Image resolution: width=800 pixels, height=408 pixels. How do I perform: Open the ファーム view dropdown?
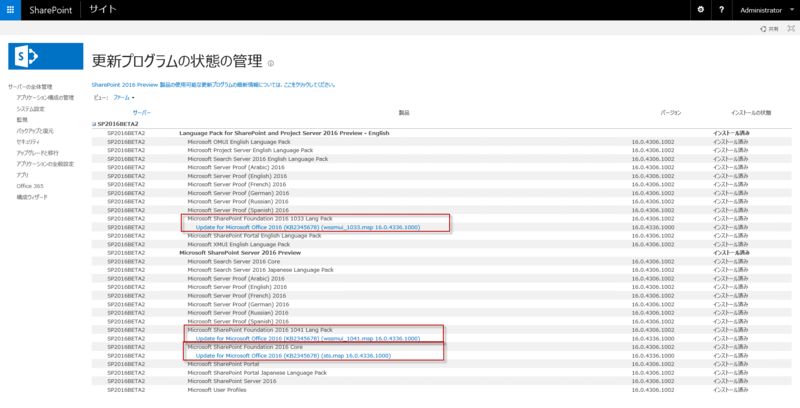click(123, 97)
